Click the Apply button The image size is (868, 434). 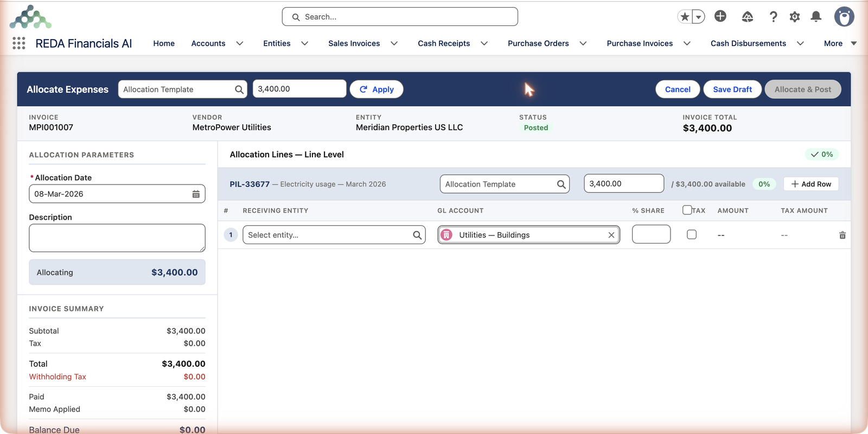pyautogui.click(x=376, y=90)
